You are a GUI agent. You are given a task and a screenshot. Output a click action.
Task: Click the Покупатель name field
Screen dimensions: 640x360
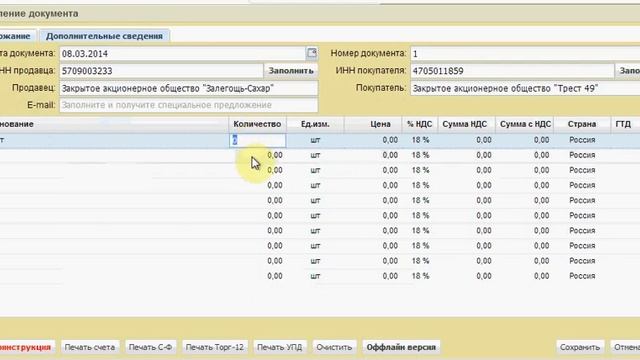[x=525, y=88]
